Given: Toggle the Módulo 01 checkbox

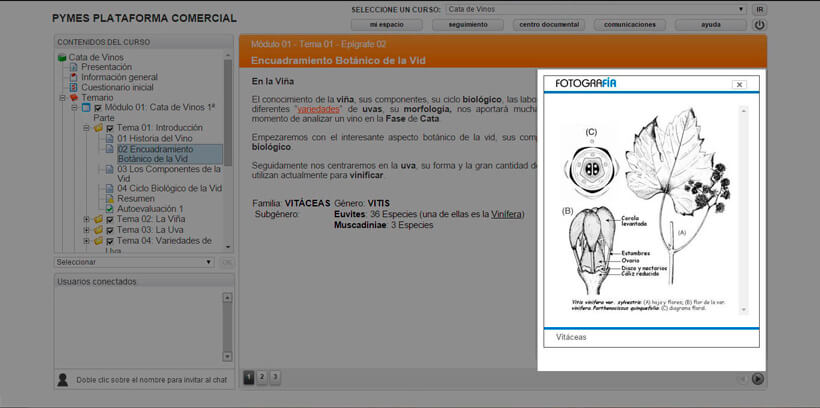Looking at the screenshot, I should point(97,108).
